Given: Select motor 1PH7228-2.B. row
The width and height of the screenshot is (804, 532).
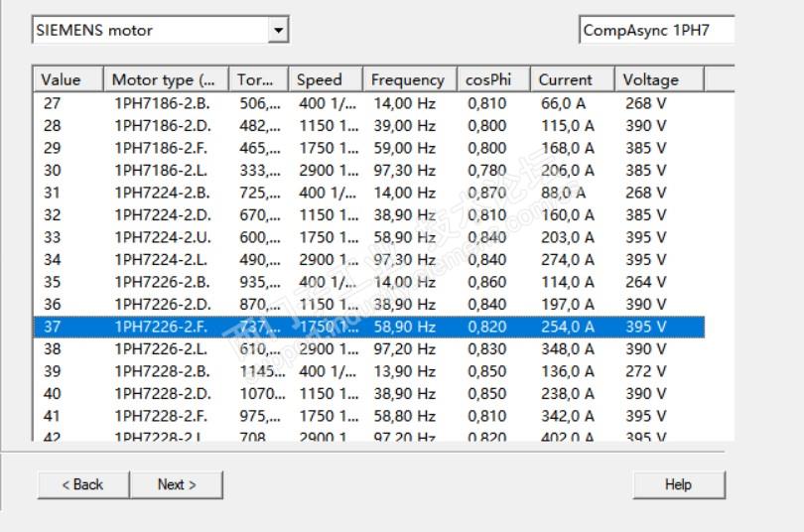Looking at the screenshot, I should [x=369, y=371].
